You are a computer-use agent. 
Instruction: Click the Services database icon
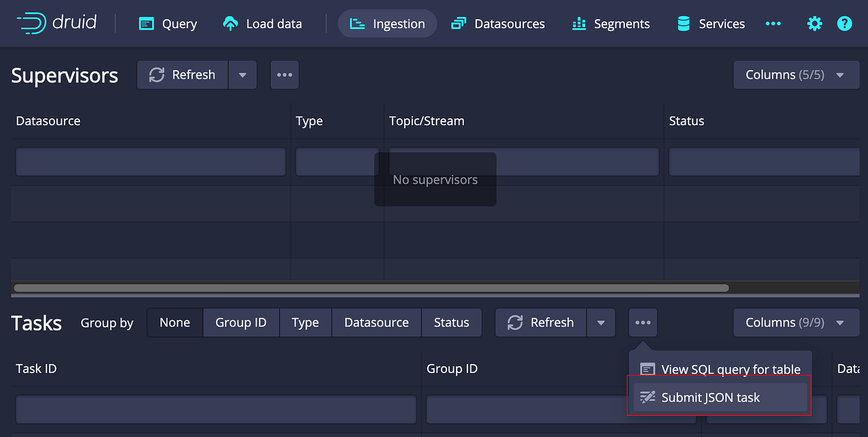pos(683,23)
